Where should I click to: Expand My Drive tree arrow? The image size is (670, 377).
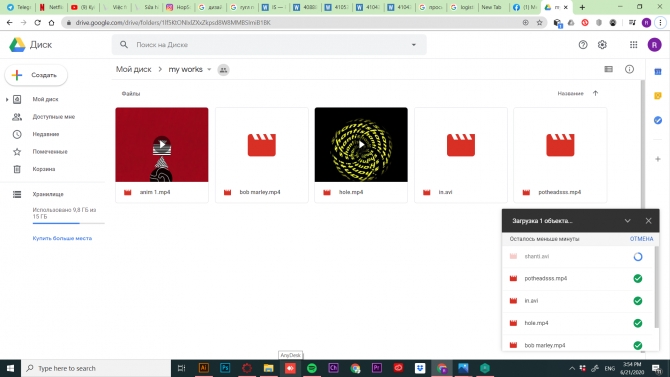[7, 99]
